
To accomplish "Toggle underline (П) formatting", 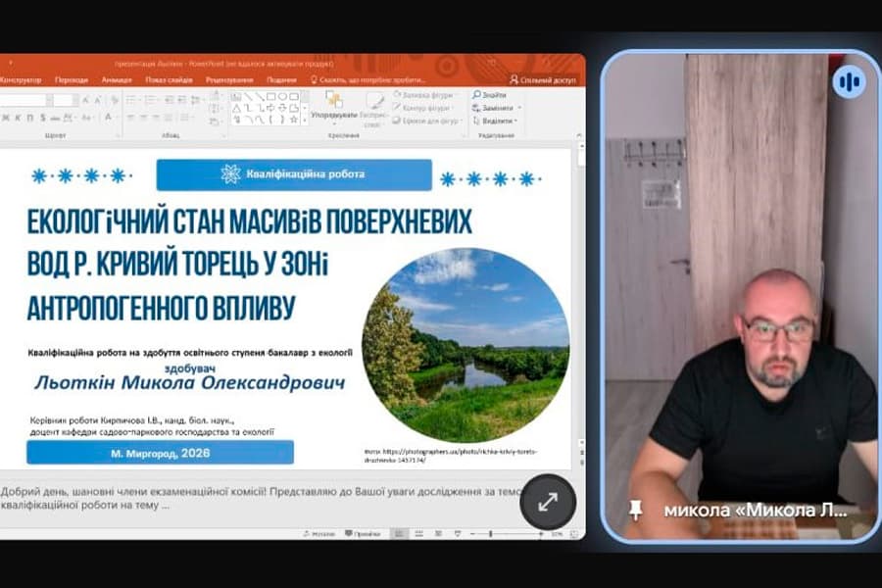I will click(x=29, y=118).
